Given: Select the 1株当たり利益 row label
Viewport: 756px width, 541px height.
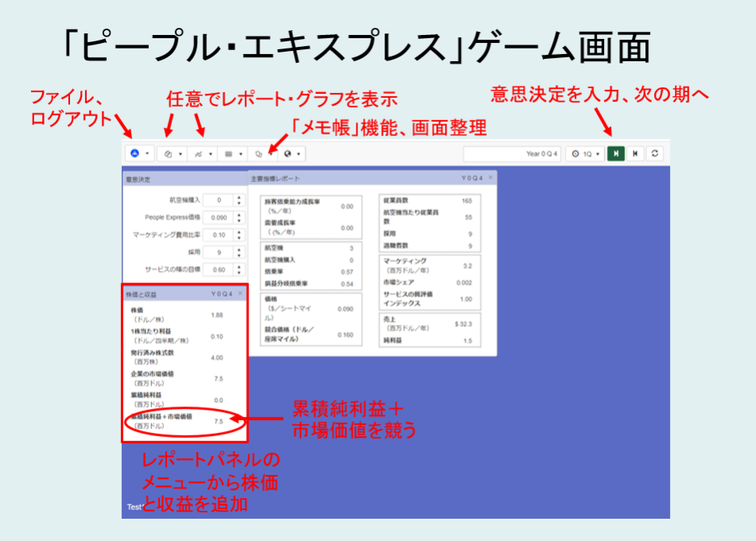Looking at the screenshot, I should [x=160, y=336].
